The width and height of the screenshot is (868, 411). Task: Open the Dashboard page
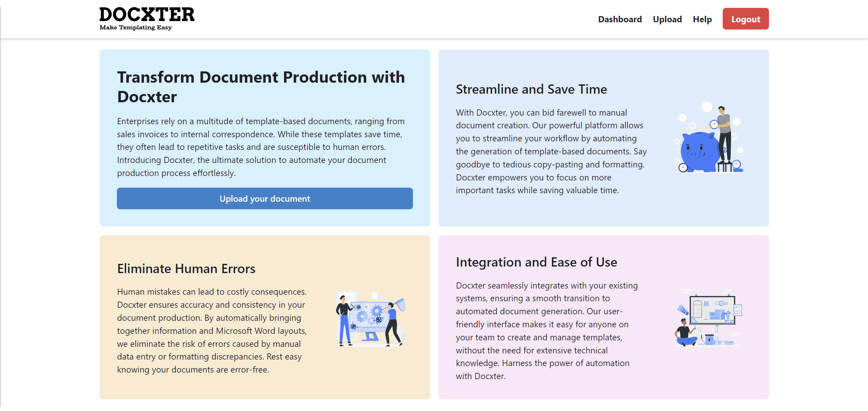[620, 19]
